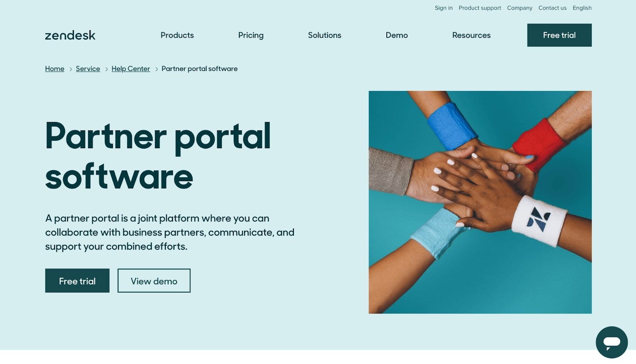Open Product support link
Viewport: 636px width, 364px height.
(480, 8)
